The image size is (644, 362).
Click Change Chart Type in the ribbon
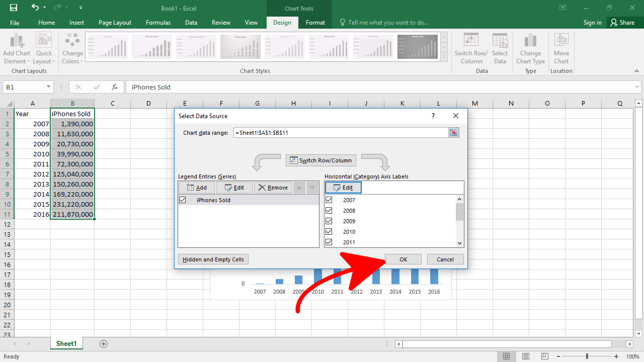(x=530, y=49)
